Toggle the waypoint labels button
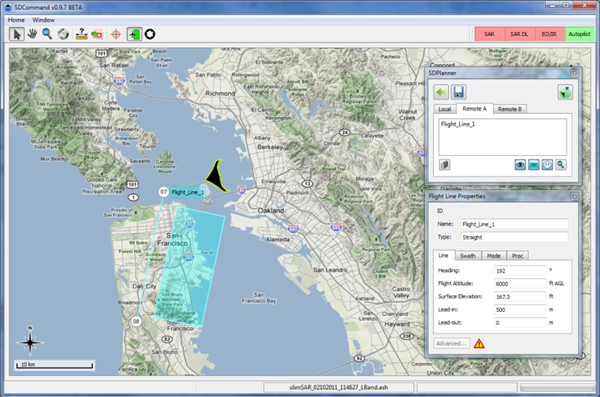600x397 pixels. 547,165
